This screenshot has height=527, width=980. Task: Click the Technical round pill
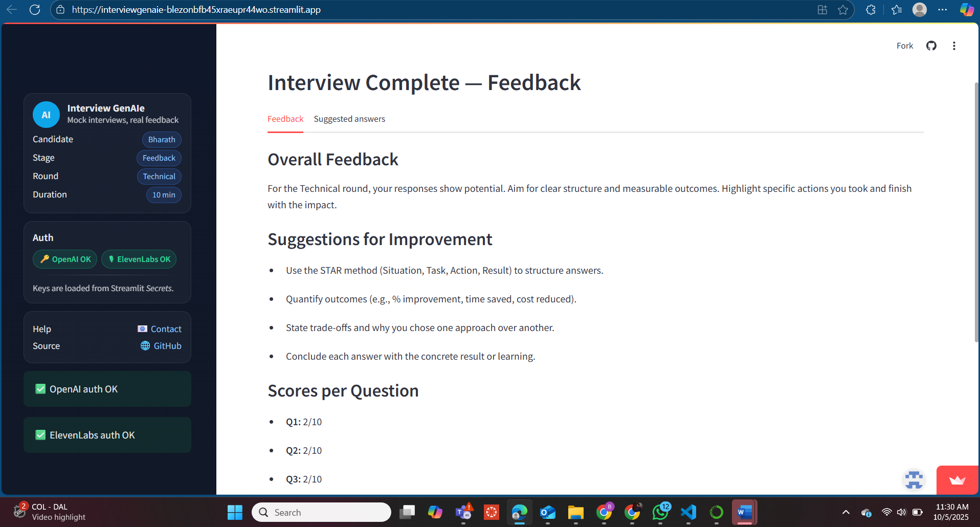point(159,177)
